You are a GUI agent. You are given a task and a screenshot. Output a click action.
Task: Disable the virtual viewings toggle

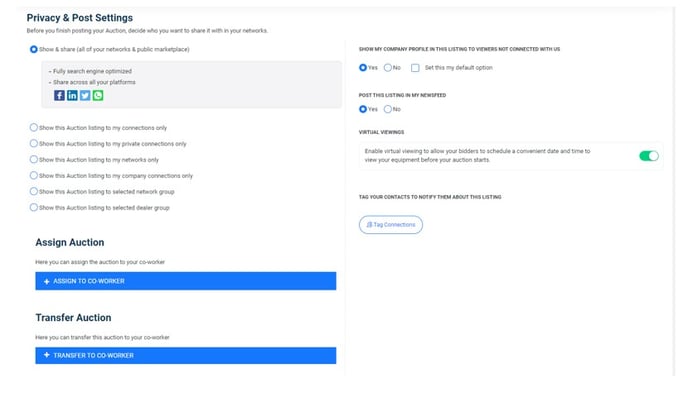point(649,156)
